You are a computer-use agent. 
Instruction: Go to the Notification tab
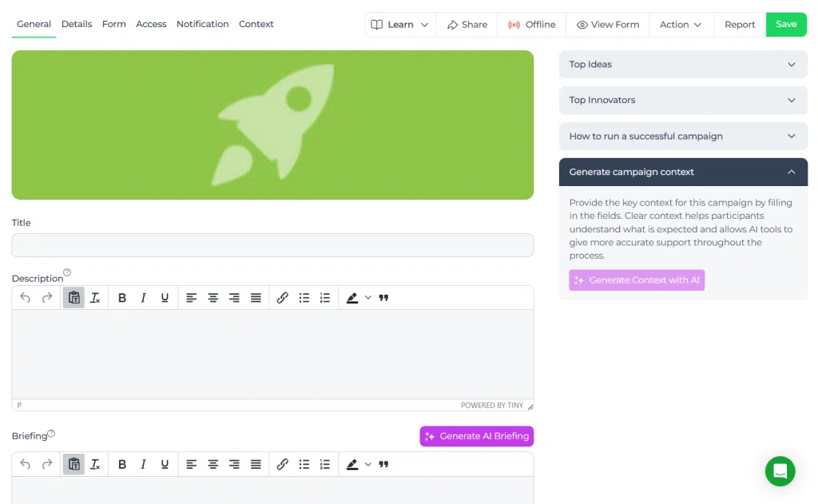click(x=202, y=24)
